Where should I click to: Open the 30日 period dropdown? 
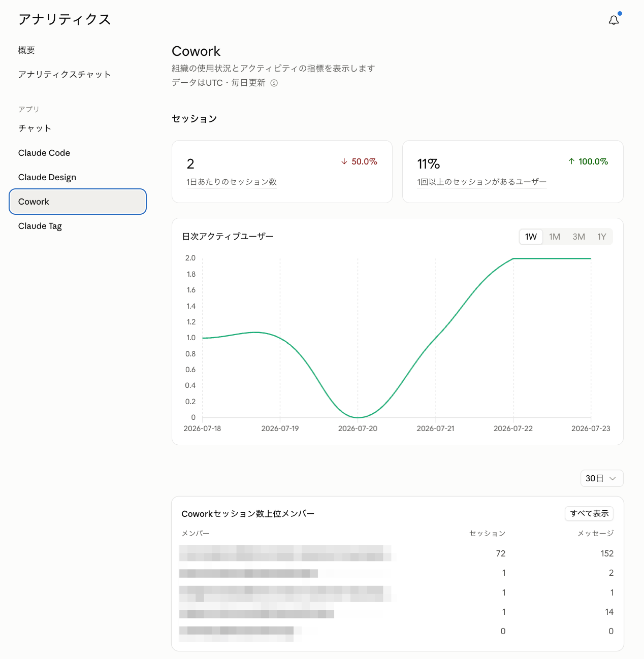(x=602, y=478)
